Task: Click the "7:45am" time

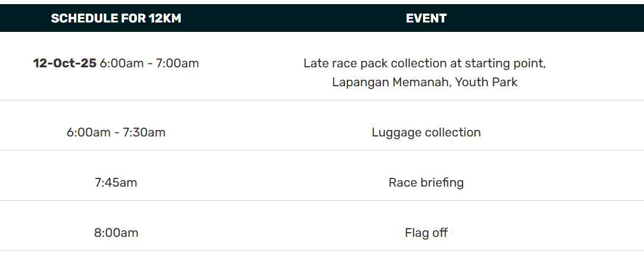Action: coord(116,183)
